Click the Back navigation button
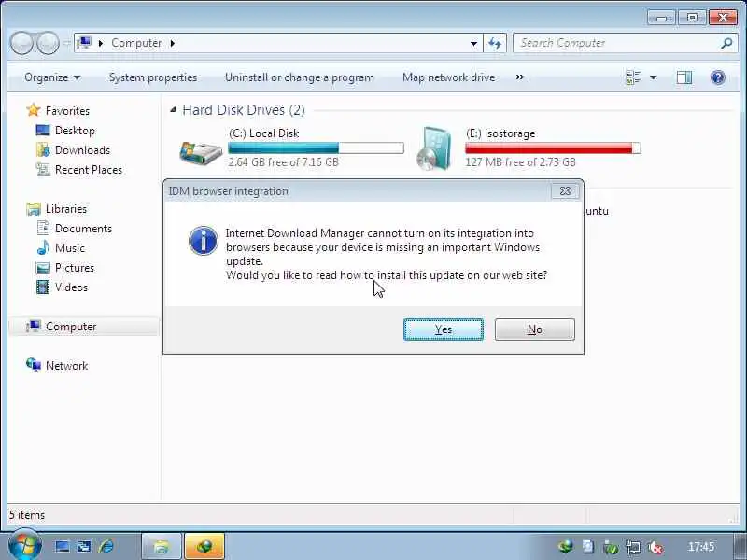This screenshot has height=560, width=747. click(x=21, y=43)
